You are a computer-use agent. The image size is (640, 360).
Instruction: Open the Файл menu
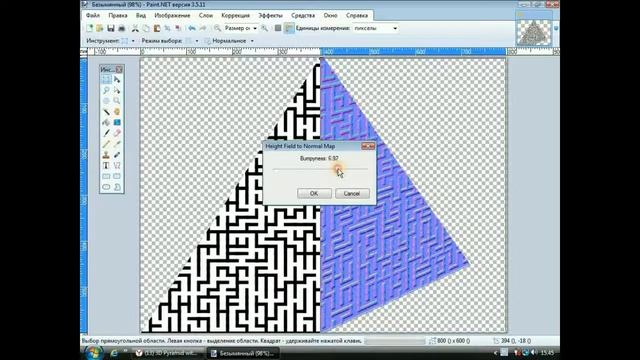pos(93,16)
